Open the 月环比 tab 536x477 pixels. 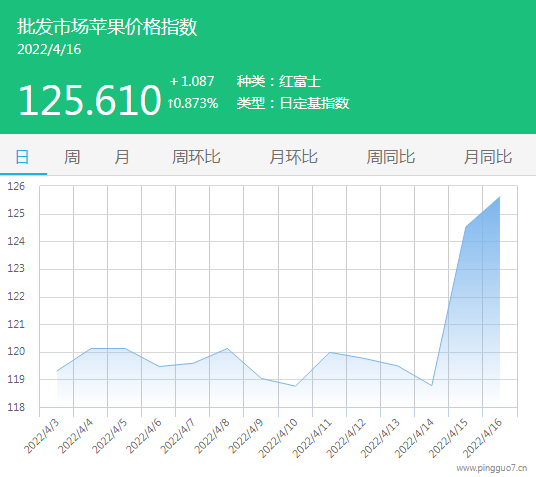point(294,157)
